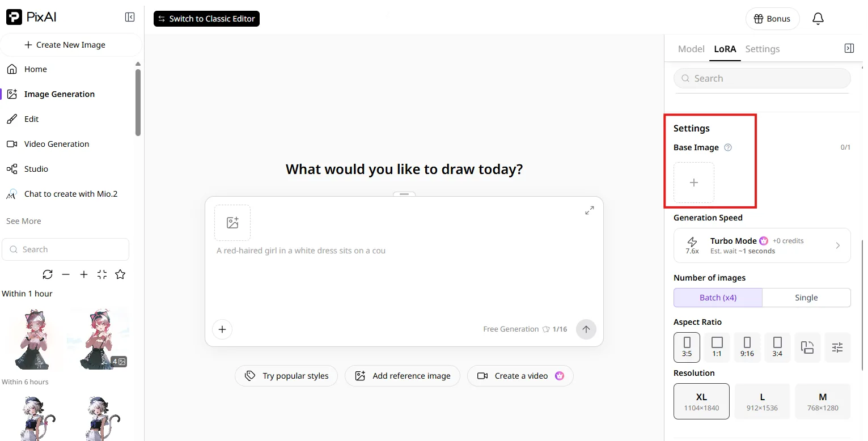
Task: Expand See More in sidebar
Action: tap(24, 221)
